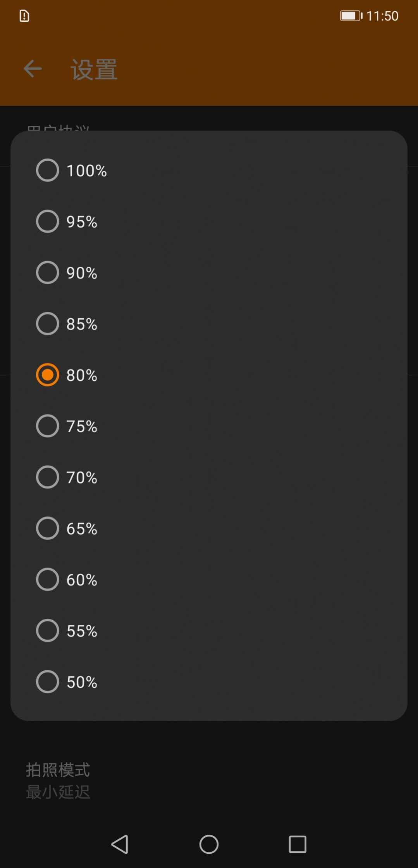Tap the battery status icon
418x868 pixels.
pyautogui.click(x=351, y=16)
